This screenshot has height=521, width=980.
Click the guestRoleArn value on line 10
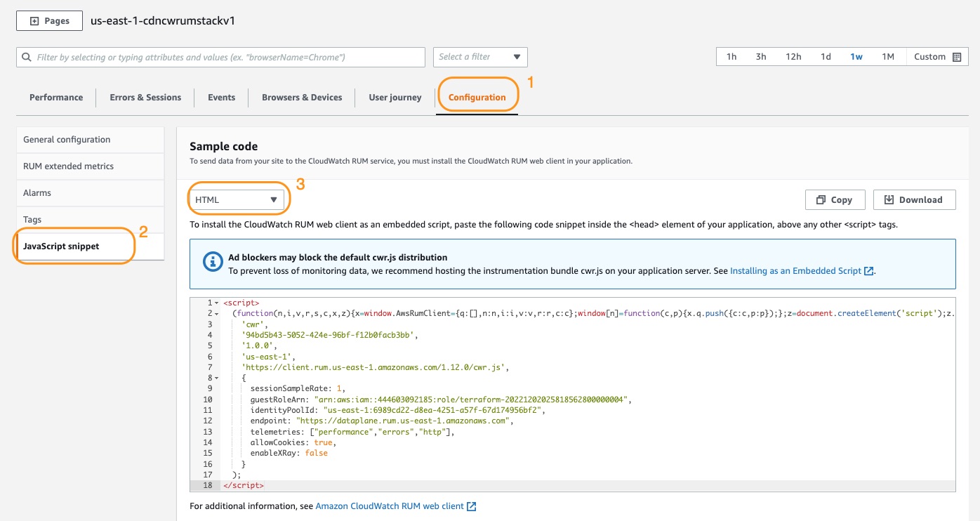click(x=472, y=400)
